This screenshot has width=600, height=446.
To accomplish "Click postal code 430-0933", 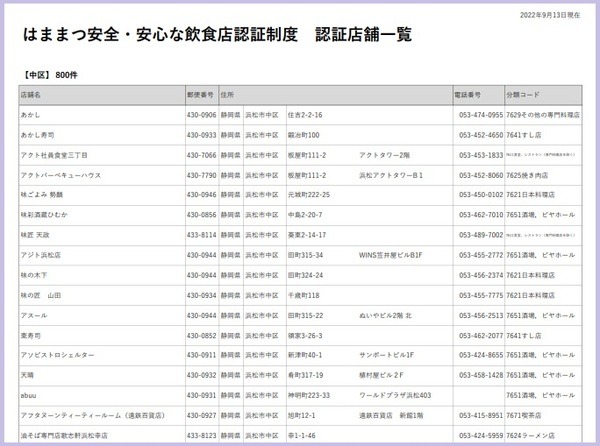I will pos(202,135).
